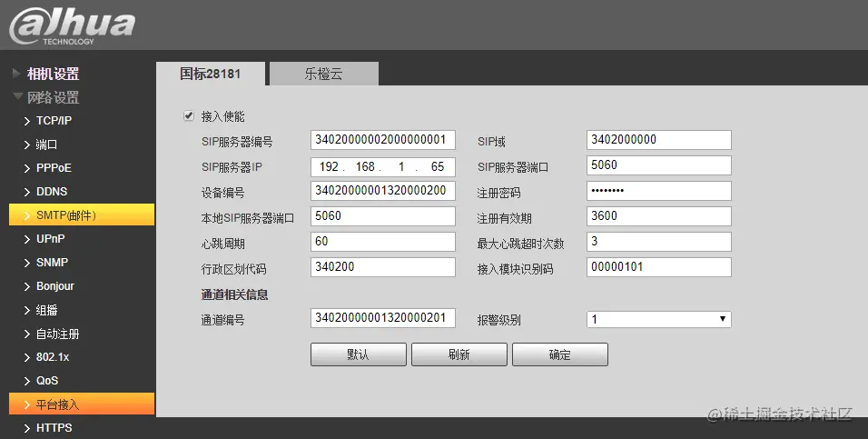Select 平台接入 in the sidebar
The width and height of the screenshot is (868, 439).
(82, 404)
